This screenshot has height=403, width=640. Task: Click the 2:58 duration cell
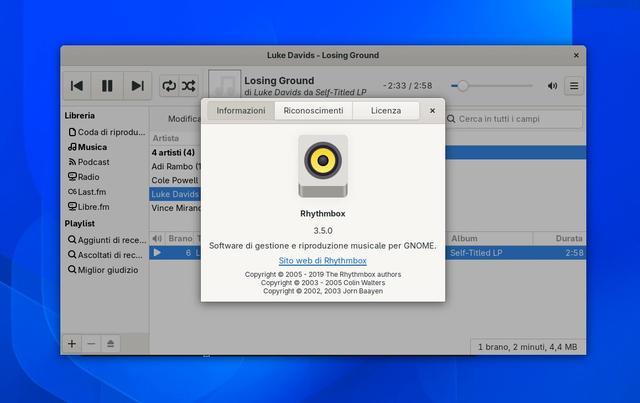pyautogui.click(x=574, y=253)
